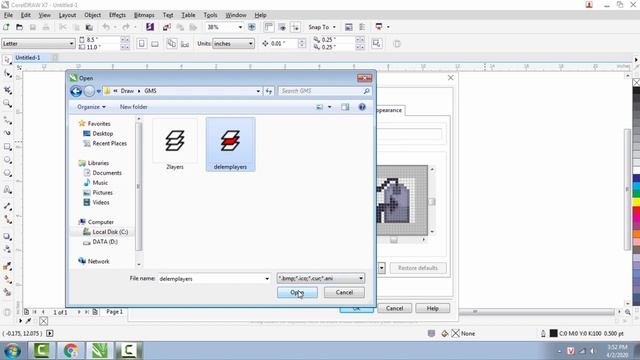Viewport: 640px width, 360px height.
Task: Select the Crop tool in toolbox
Action: (x=7, y=89)
